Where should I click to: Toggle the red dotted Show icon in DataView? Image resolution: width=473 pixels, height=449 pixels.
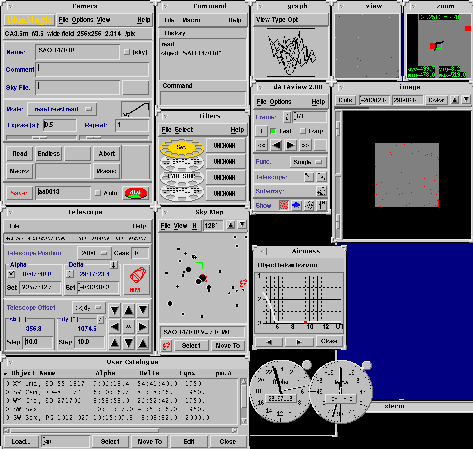pyautogui.click(x=284, y=205)
